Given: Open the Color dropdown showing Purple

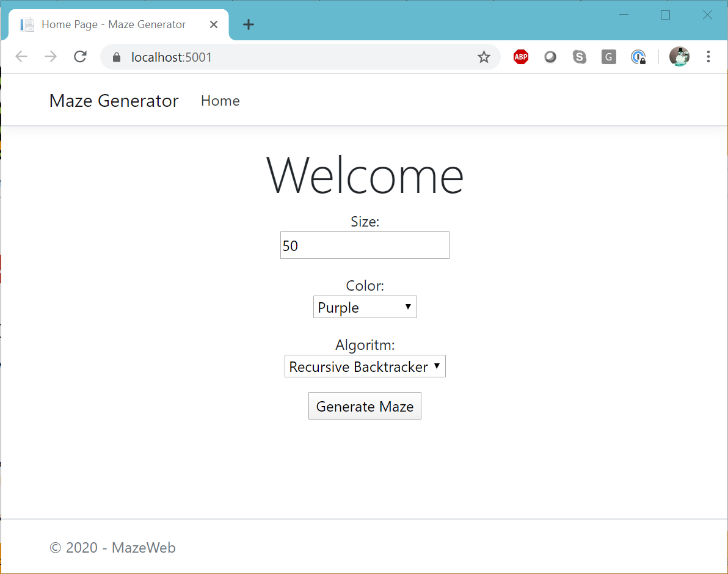Looking at the screenshot, I should tap(365, 307).
